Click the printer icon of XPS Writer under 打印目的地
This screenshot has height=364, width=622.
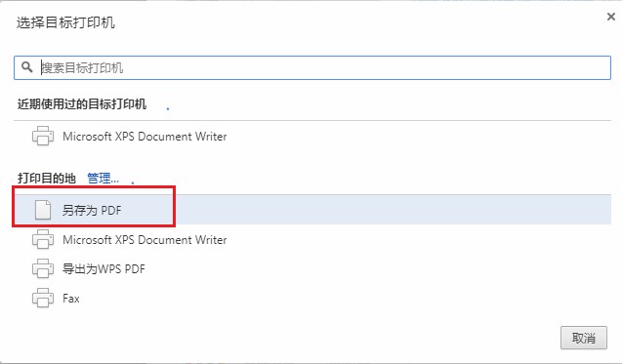pyautogui.click(x=43, y=239)
